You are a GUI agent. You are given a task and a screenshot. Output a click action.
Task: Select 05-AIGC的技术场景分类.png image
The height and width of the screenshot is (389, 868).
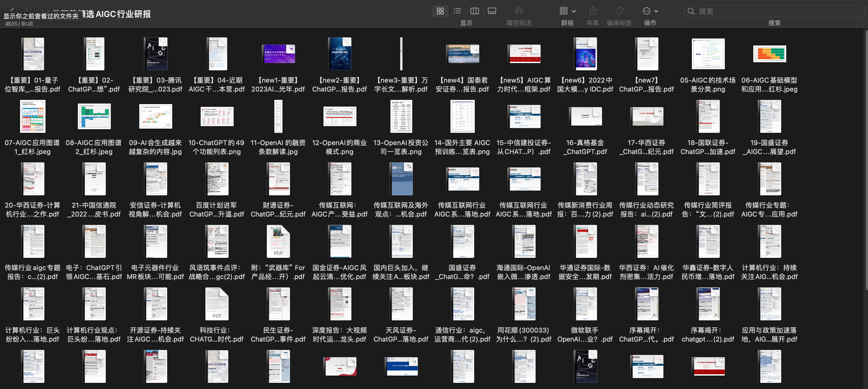[x=708, y=54]
